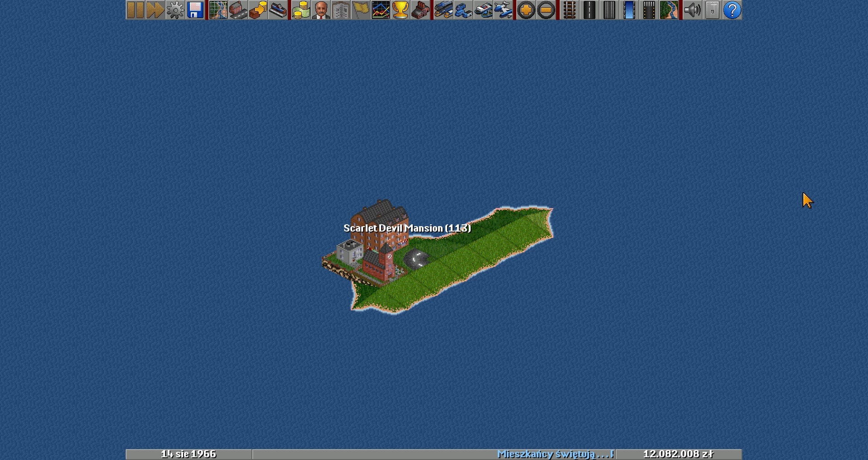Open the company league trophy icon
Screen dimensions: 868x460
point(401,10)
